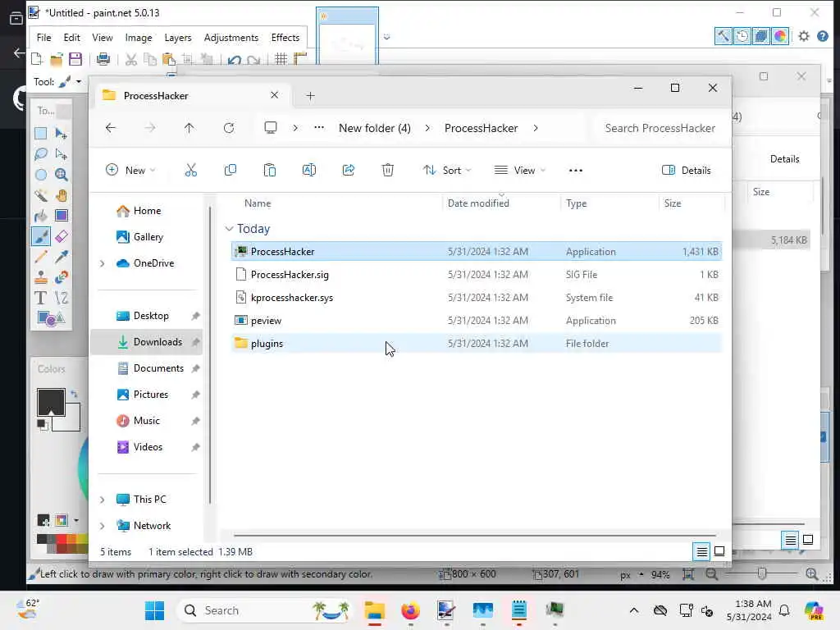The height and width of the screenshot is (630, 840).
Task: Refresh the Explorer folder view
Action: click(229, 128)
